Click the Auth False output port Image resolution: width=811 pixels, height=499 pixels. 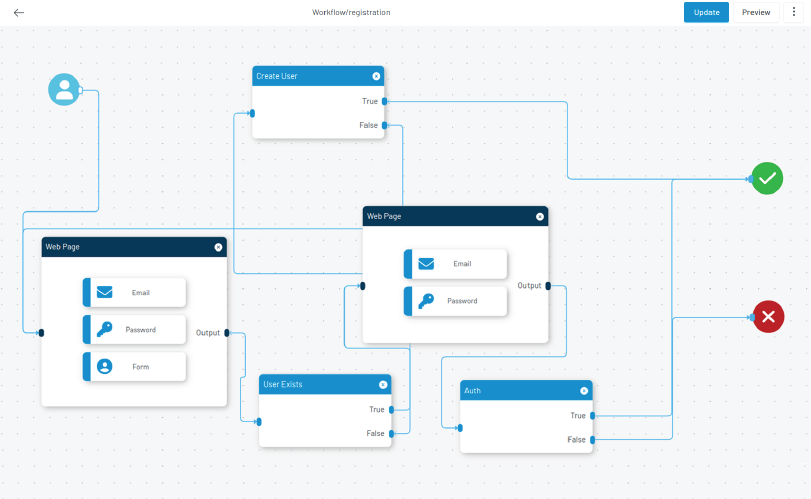point(593,440)
